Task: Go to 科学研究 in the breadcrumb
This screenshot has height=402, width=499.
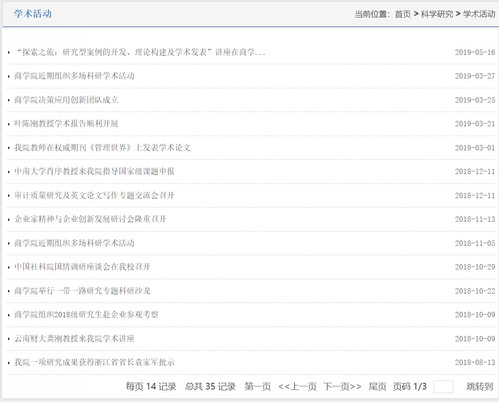Action: (x=437, y=14)
